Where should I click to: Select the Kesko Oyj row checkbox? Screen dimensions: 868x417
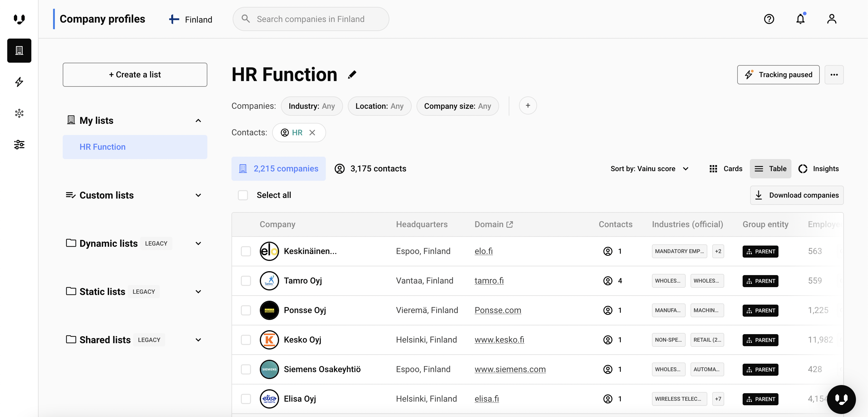point(246,340)
